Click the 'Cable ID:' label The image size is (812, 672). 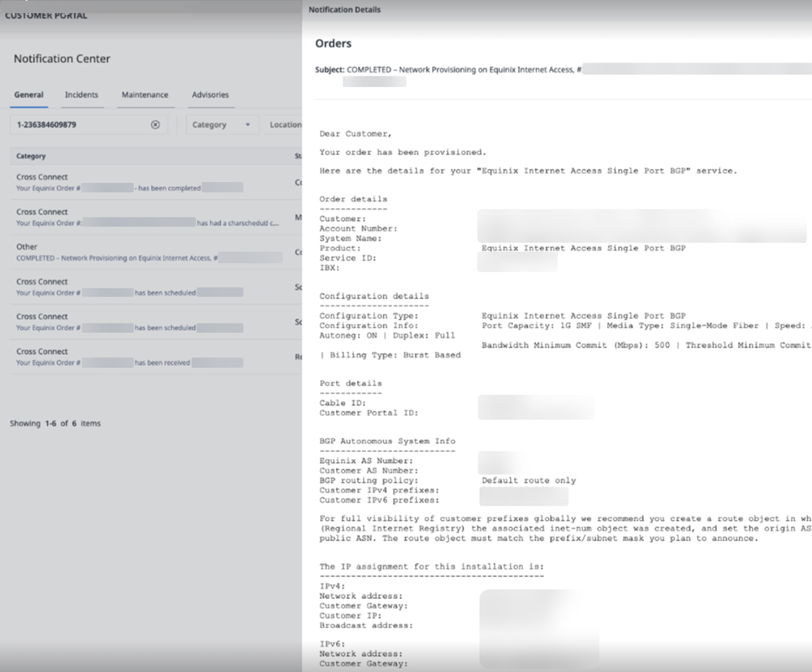(343, 403)
